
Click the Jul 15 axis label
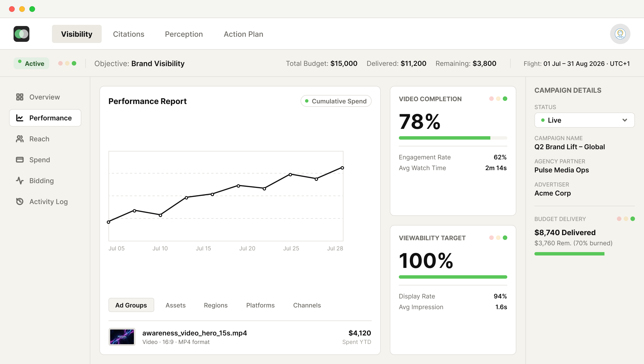point(203,248)
